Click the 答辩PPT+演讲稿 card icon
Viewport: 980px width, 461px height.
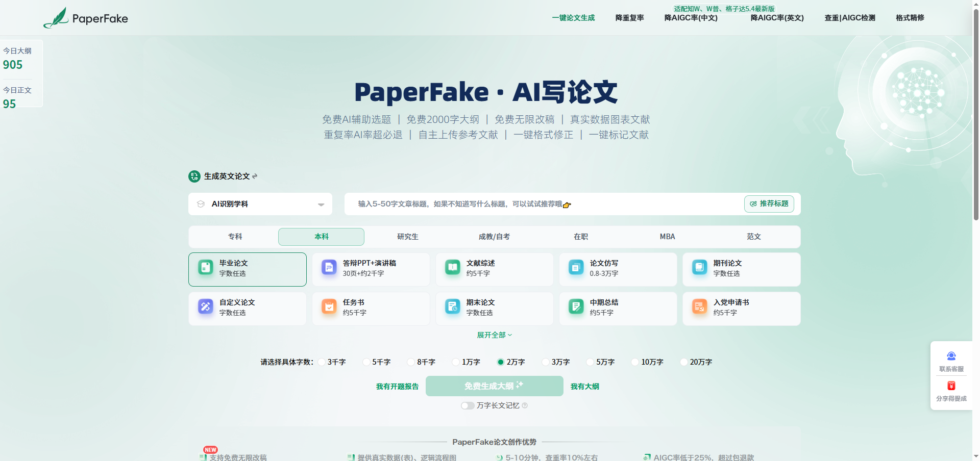[x=329, y=267]
